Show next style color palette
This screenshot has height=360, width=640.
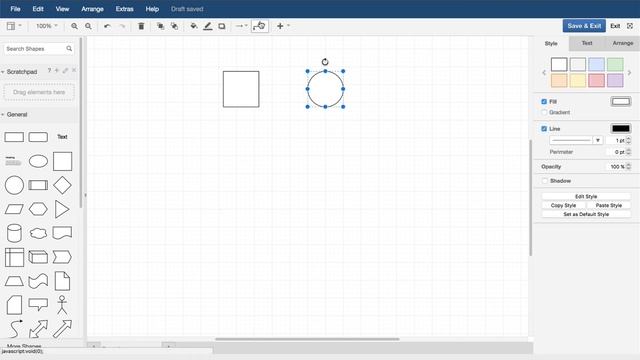629,73
